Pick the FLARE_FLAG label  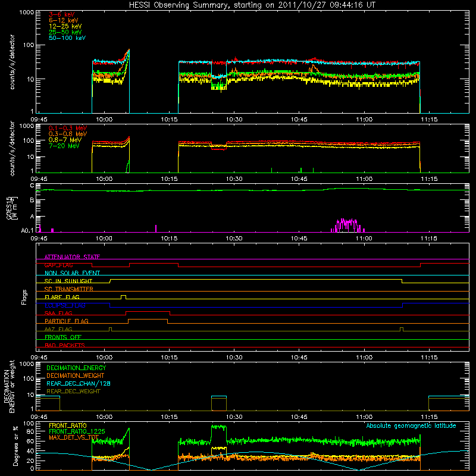[x=62, y=297]
